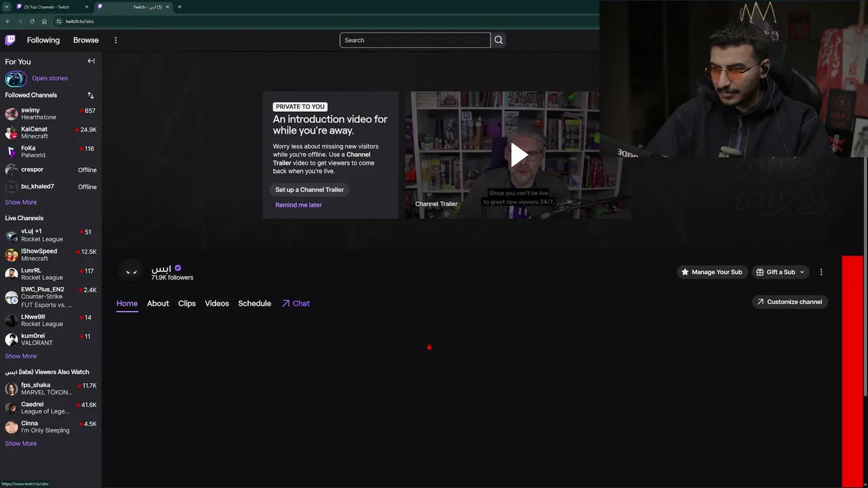Click the Twitch logo home icon

(x=10, y=40)
